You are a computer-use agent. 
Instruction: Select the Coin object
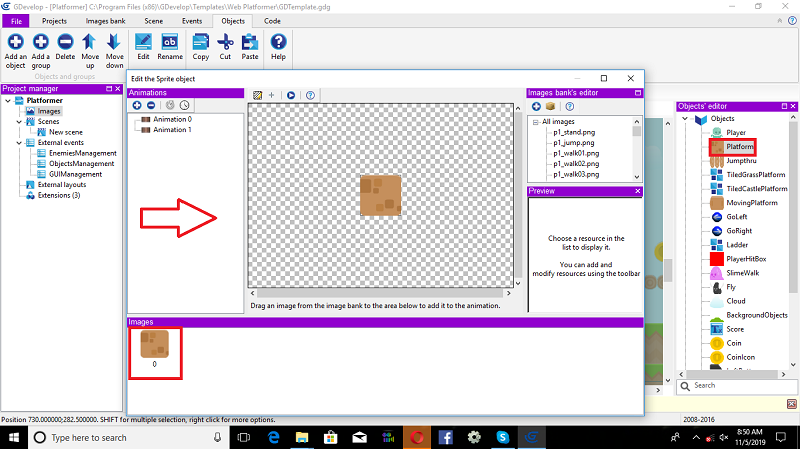(734, 343)
